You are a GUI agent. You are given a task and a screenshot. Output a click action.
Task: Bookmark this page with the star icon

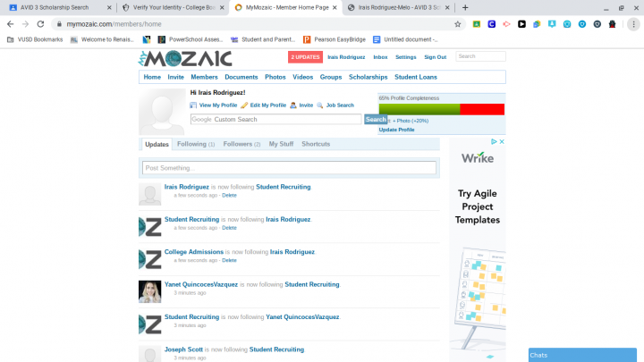458,24
